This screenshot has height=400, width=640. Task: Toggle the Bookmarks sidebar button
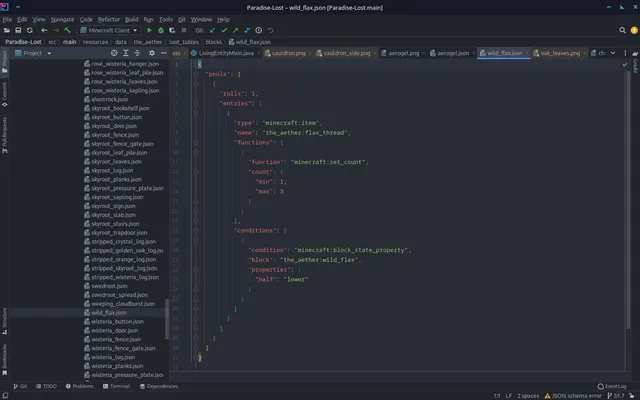[4, 360]
